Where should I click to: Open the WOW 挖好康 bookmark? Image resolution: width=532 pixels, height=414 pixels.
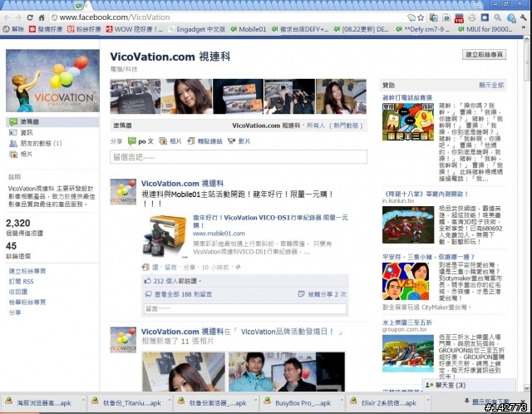135,30
